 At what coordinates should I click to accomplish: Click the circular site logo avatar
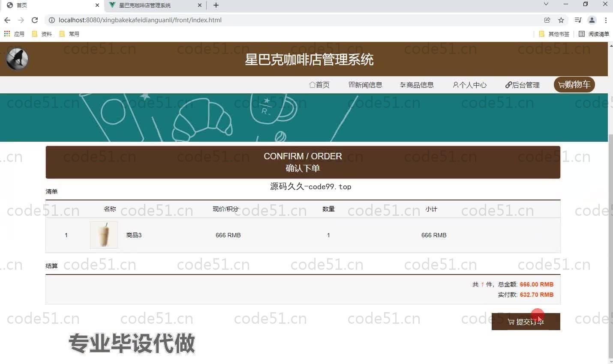17,59
